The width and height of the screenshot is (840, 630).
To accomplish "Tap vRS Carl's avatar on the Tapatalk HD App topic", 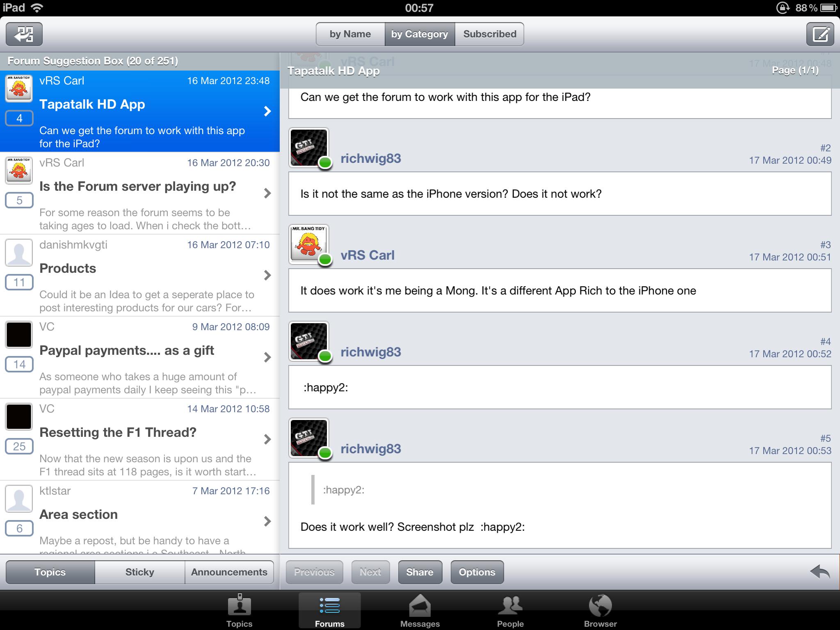I will (19, 88).
